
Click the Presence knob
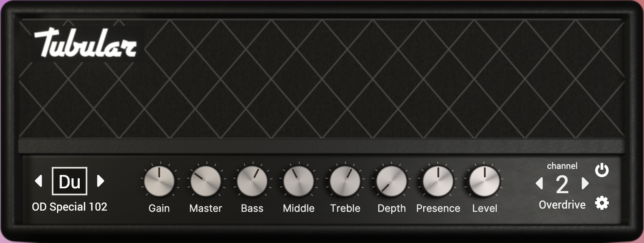coord(438,181)
